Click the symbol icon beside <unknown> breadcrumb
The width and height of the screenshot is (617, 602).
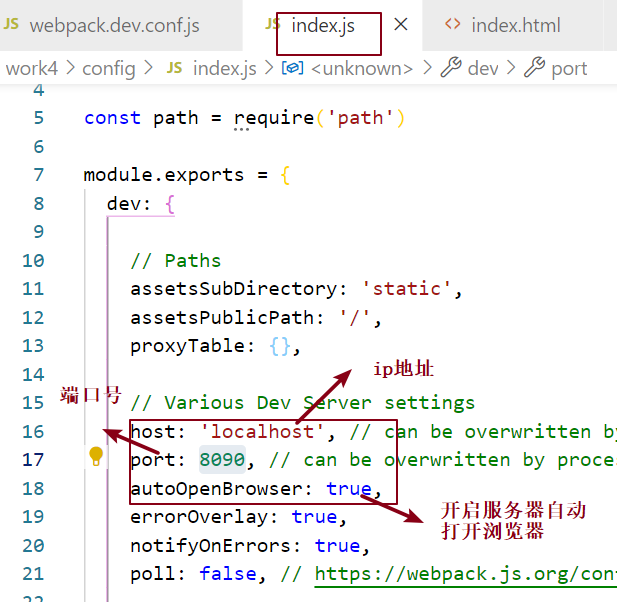pos(292,68)
